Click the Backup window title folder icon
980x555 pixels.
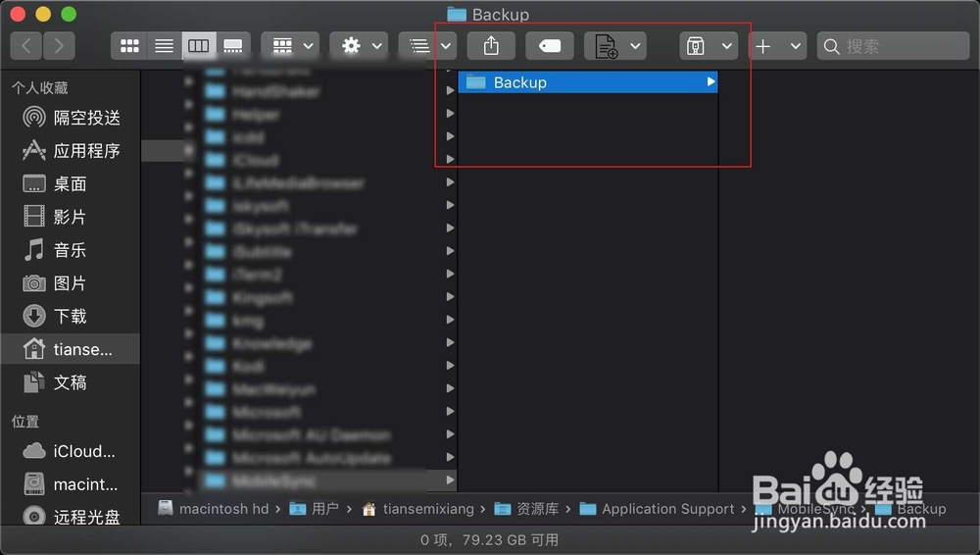click(x=457, y=14)
